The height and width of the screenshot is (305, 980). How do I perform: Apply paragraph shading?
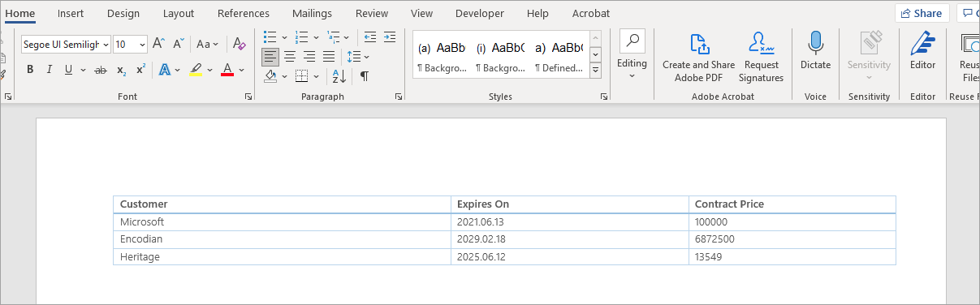pyautogui.click(x=271, y=75)
